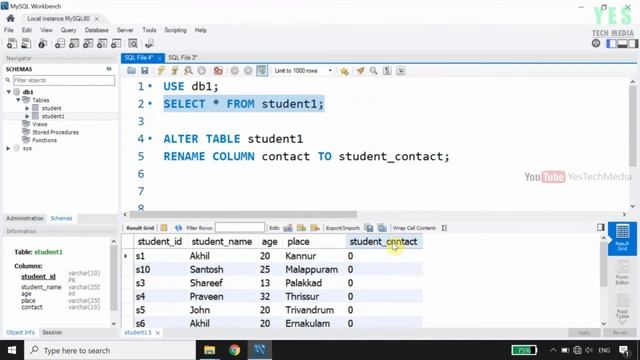Click the Filter Rows input field
Viewport: 640px width, 360px height.
pyautogui.click(x=240, y=227)
